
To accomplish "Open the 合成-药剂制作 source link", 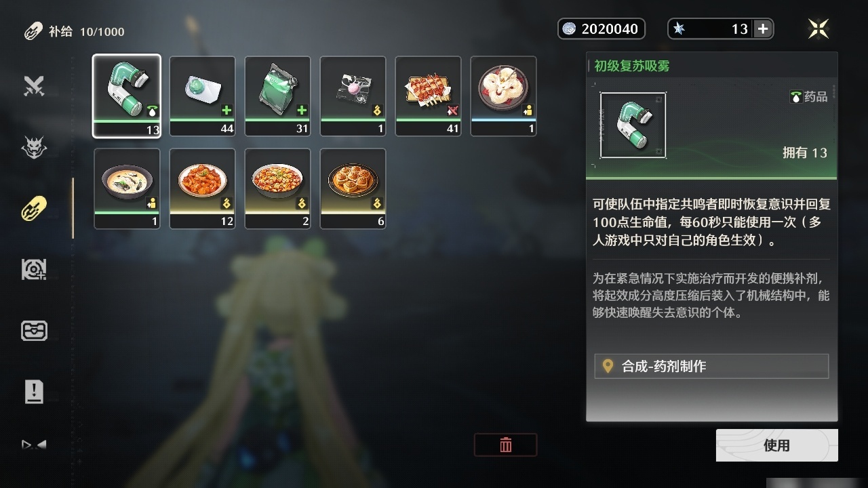I will (711, 366).
